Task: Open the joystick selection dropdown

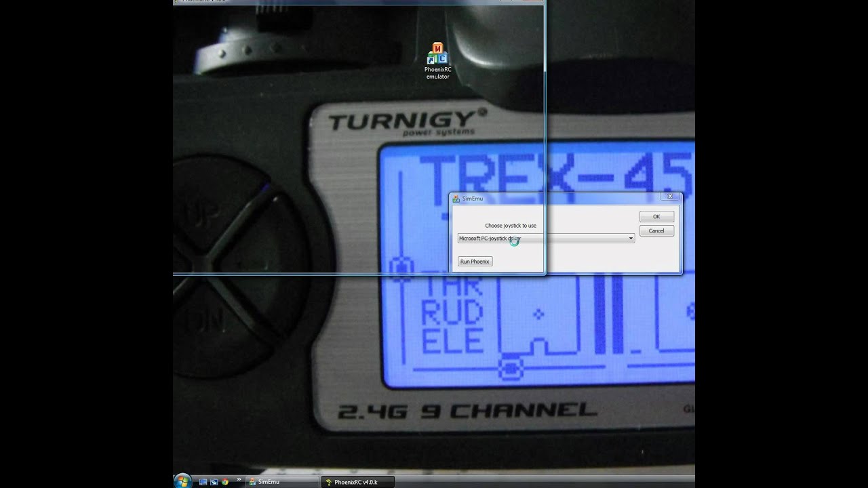Action: pyautogui.click(x=546, y=239)
